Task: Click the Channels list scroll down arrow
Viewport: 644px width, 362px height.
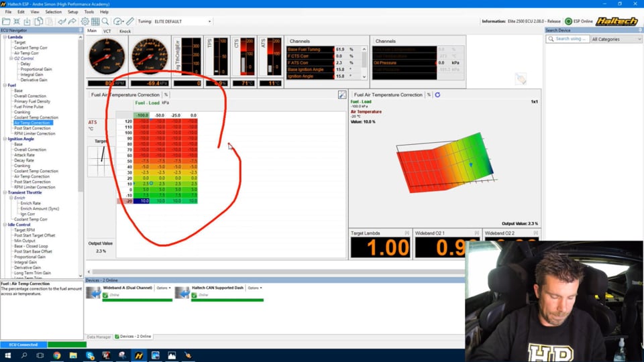Action: [x=364, y=76]
